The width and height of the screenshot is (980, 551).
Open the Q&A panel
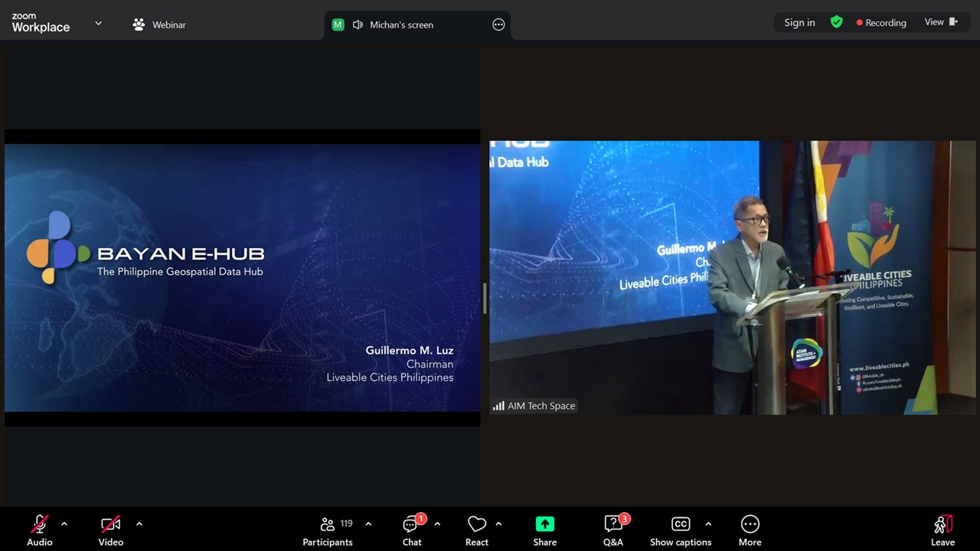tap(612, 530)
